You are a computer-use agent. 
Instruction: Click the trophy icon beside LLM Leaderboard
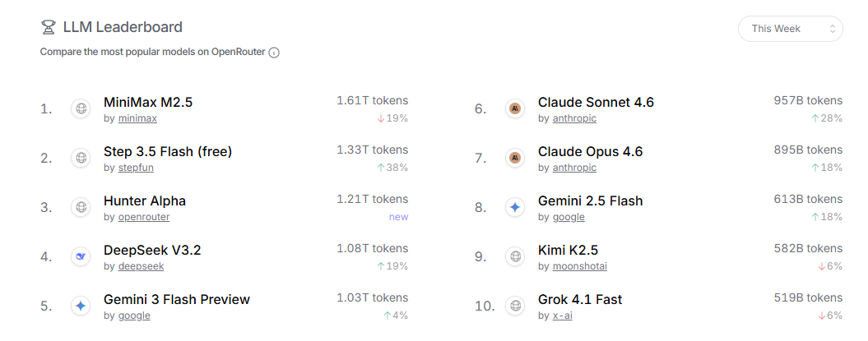49,28
